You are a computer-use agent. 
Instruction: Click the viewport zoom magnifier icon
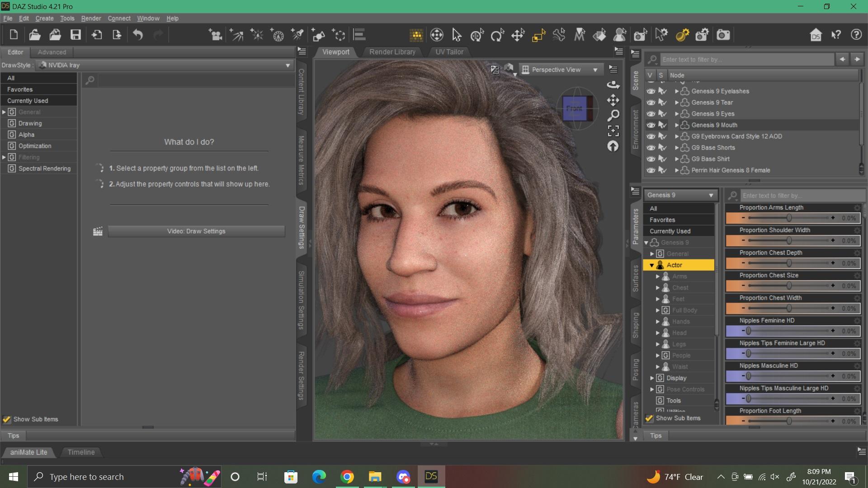[x=613, y=116]
